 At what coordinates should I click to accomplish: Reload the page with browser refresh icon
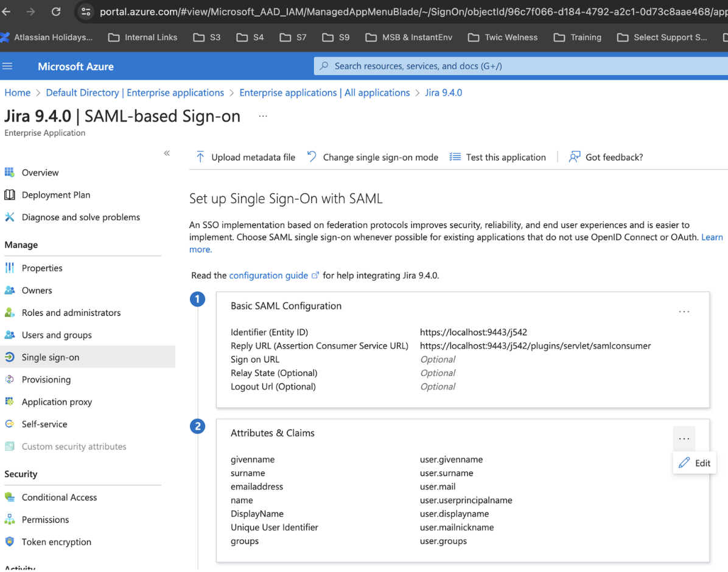point(56,12)
